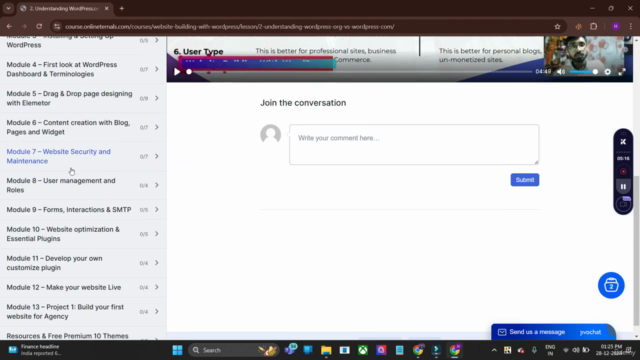Show hidden system tray icons
The image size is (640, 360).
point(494,350)
